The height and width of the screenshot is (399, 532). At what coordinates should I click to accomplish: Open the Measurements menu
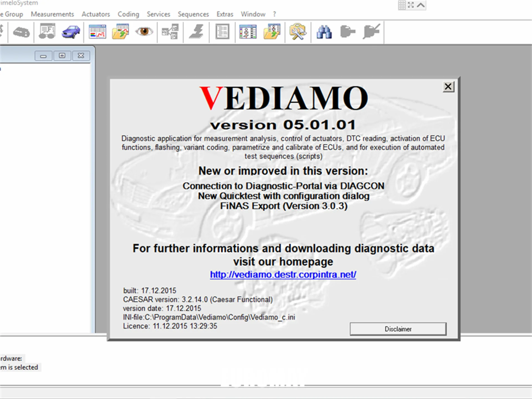[52, 14]
